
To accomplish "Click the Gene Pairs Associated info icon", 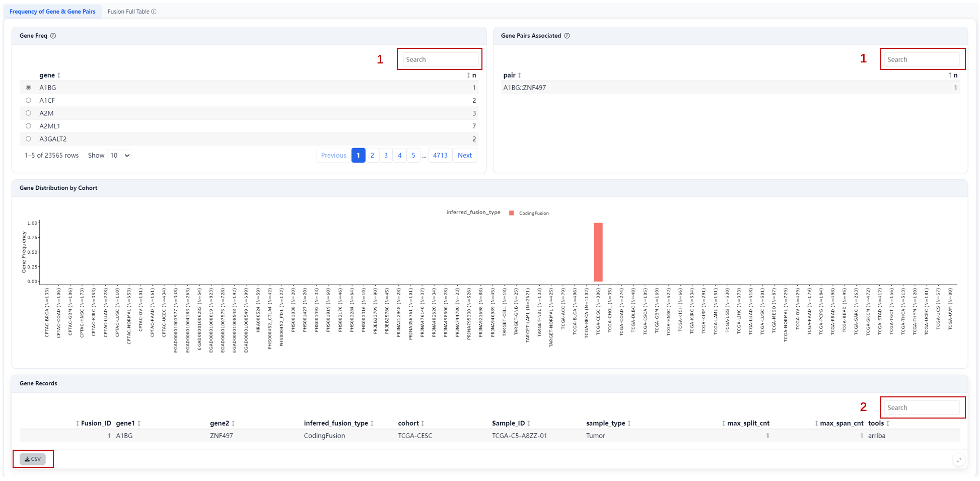I will [567, 36].
